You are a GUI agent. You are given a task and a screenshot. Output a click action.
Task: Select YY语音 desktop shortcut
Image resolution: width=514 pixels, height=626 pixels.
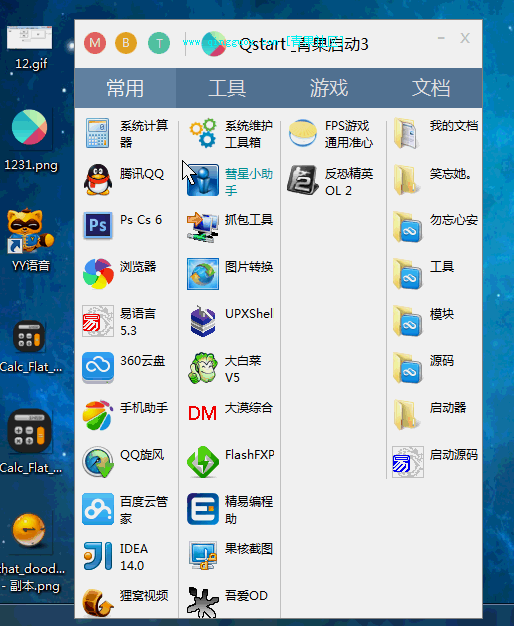[x=30, y=241]
